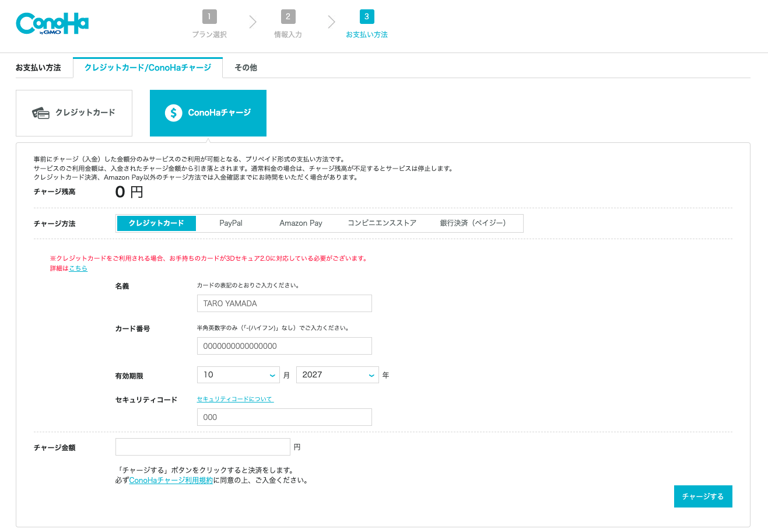Click the チャージする button
The width and height of the screenshot is (768, 532).
click(x=703, y=496)
